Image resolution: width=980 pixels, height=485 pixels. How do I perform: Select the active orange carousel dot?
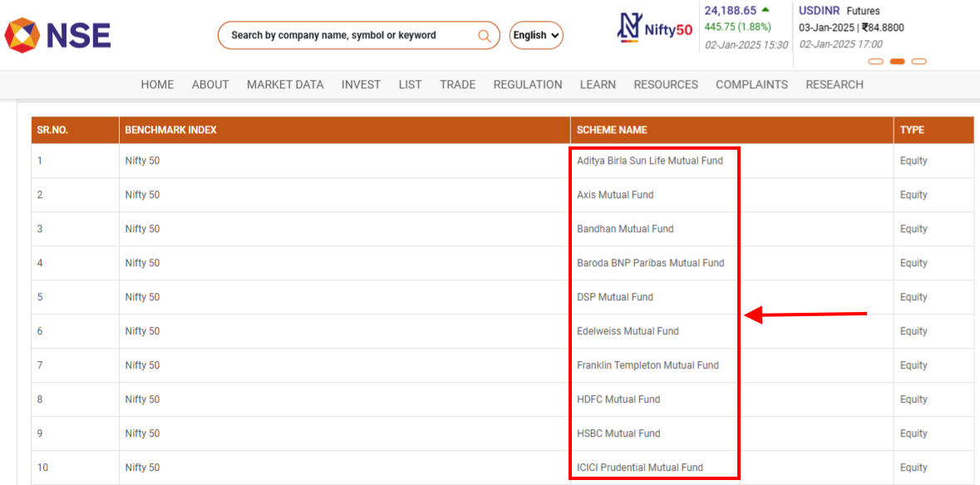point(899,62)
